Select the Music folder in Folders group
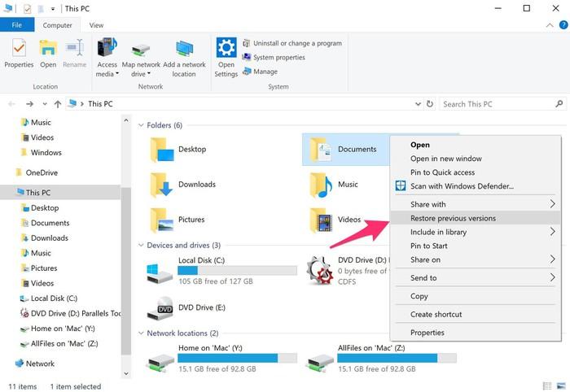Viewport: 570px width, 392px height. tap(333, 185)
